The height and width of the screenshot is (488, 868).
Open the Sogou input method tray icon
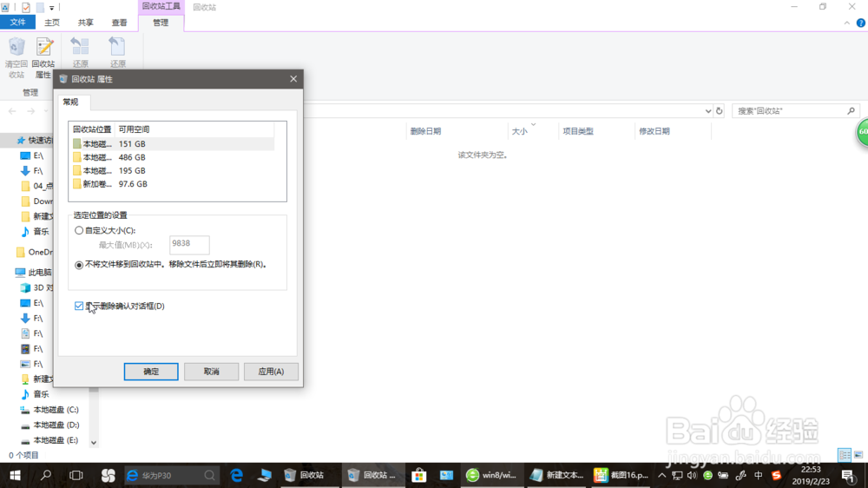pyautogui.click(x=777, y=475)
